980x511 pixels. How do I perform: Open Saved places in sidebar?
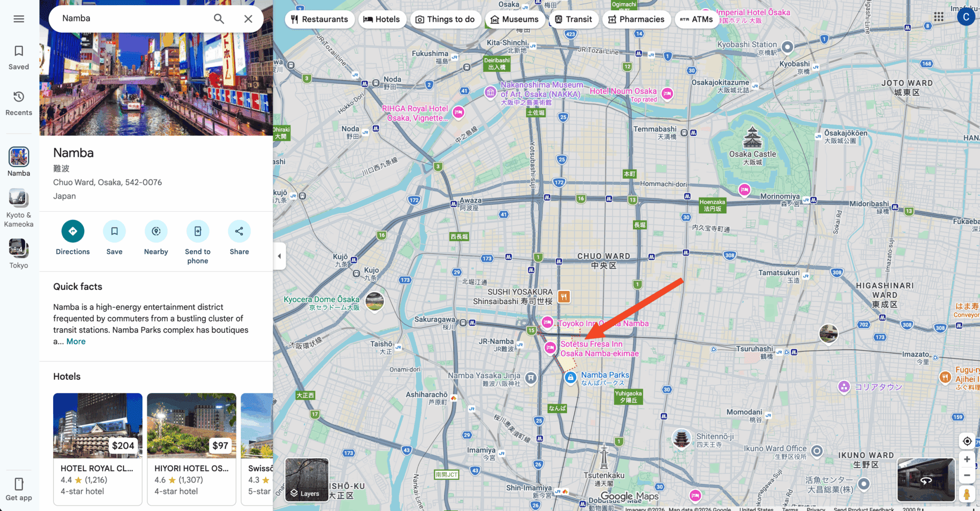point(19,57)
